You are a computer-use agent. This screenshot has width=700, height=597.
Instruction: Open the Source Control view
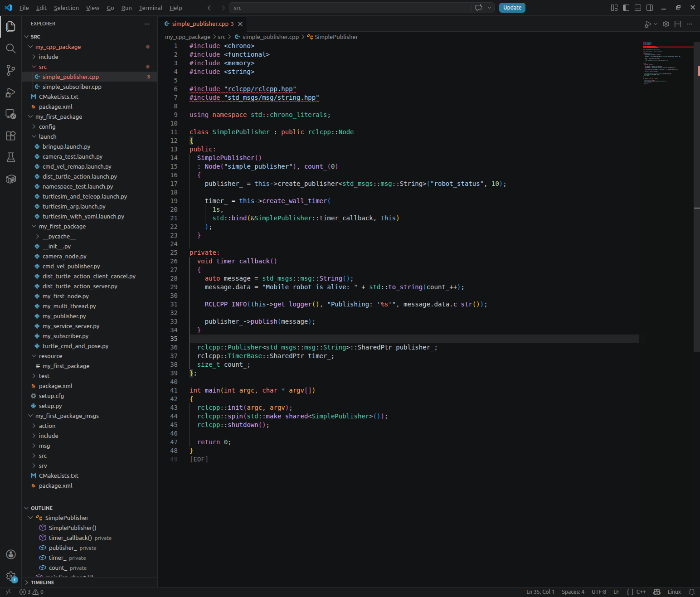coord(11,70)
